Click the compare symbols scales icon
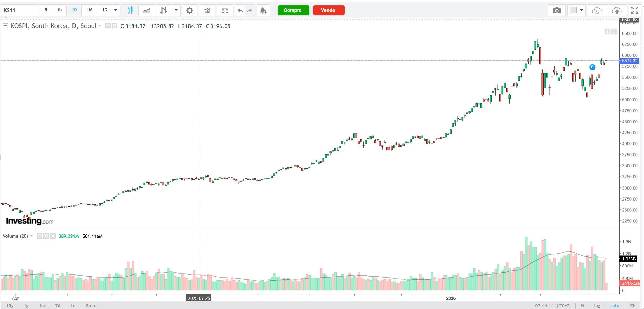 pyautogui.click(x=225, y=10)
